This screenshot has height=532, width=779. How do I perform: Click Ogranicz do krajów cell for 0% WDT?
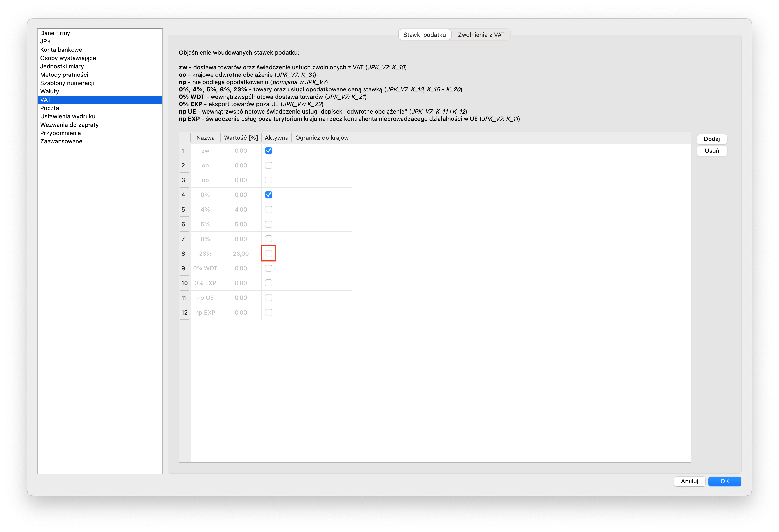click(321, 268)
